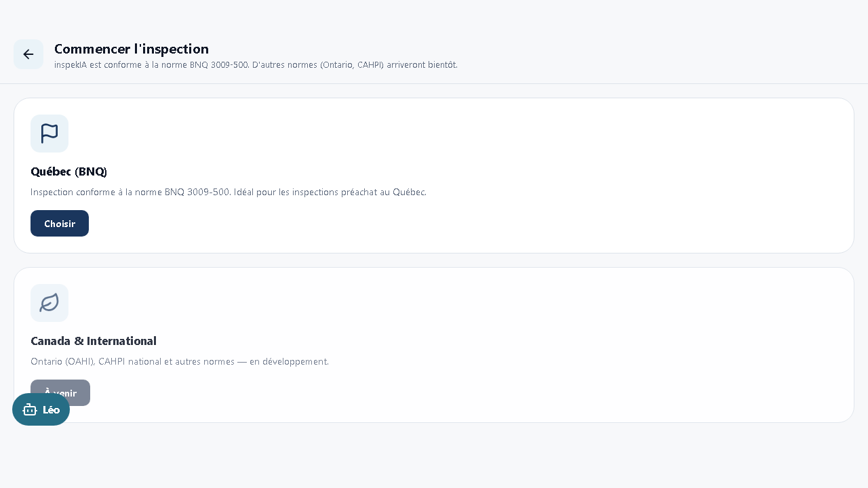Click the 'Idéal pour les inspections préachat' sentence
This screenshot has width=868, height=488.
(330, 192)
